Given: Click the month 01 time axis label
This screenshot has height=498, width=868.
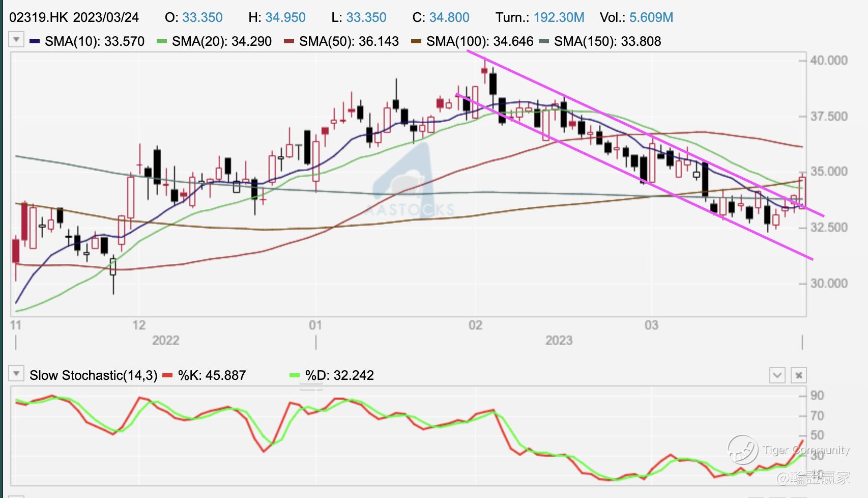Looking at the screenshot, I should pyautogui.click(x=315, y=325).
